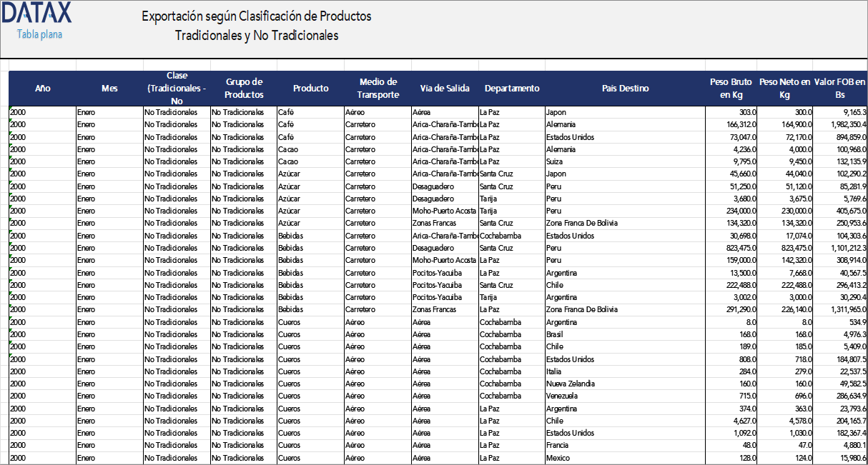Viewport: 868px width, 465px height.
Task: Select the Via de Salida header
Action: 445,89
